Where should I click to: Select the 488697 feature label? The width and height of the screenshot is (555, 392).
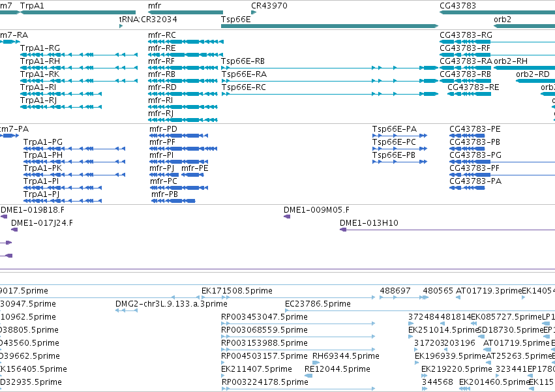click(395, 291)
